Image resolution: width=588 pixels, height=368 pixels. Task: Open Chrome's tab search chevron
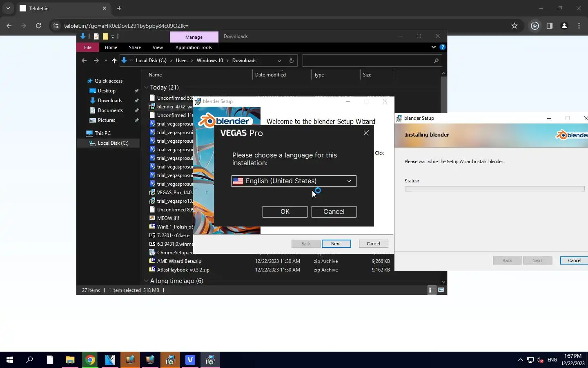8,8
